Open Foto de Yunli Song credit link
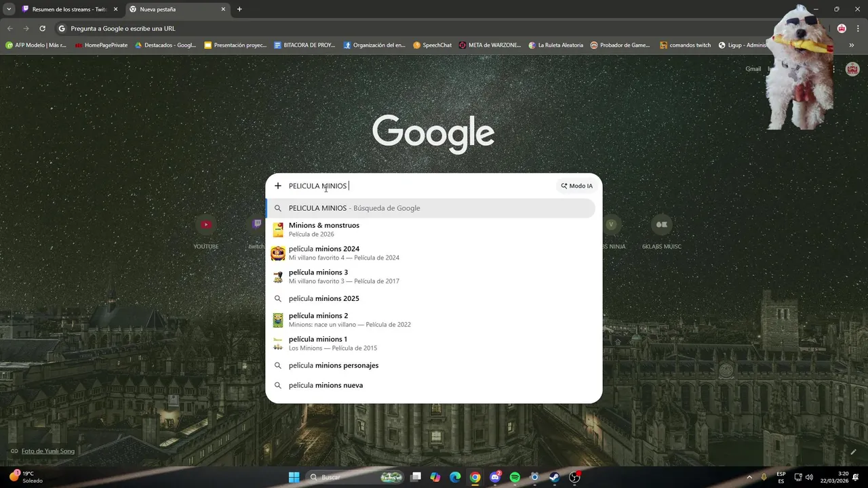Screen dimensions: 868x488 (48, 451)
